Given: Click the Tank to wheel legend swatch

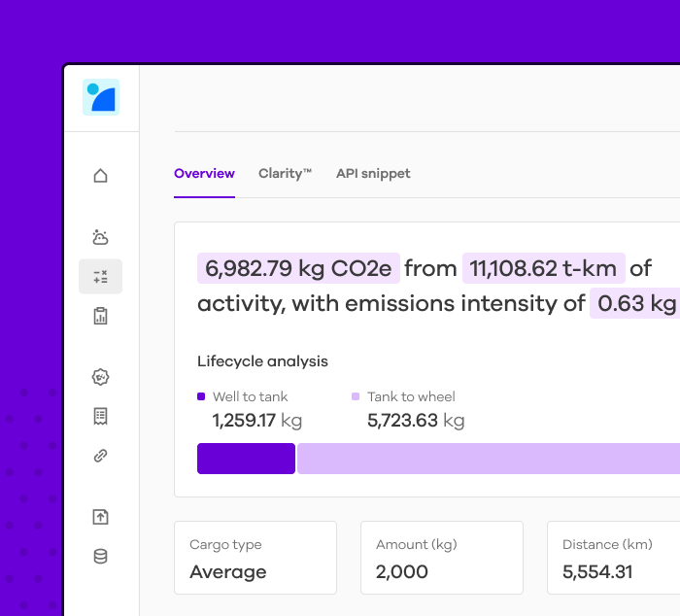Looking at the screenshot, I should click(x=356, y=396).
